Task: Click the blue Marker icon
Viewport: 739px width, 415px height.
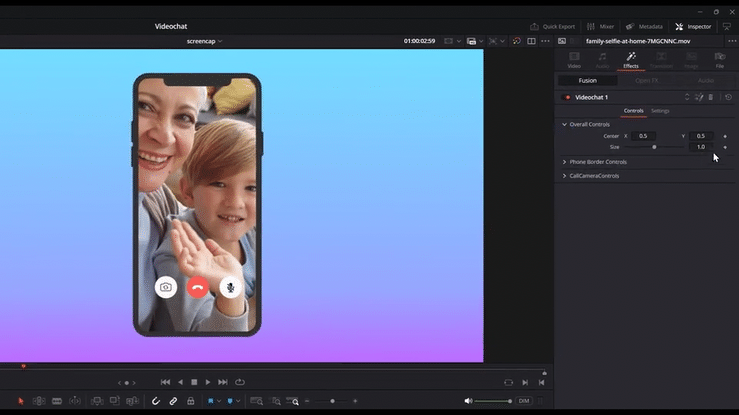Action: click(x=230, y=401)
